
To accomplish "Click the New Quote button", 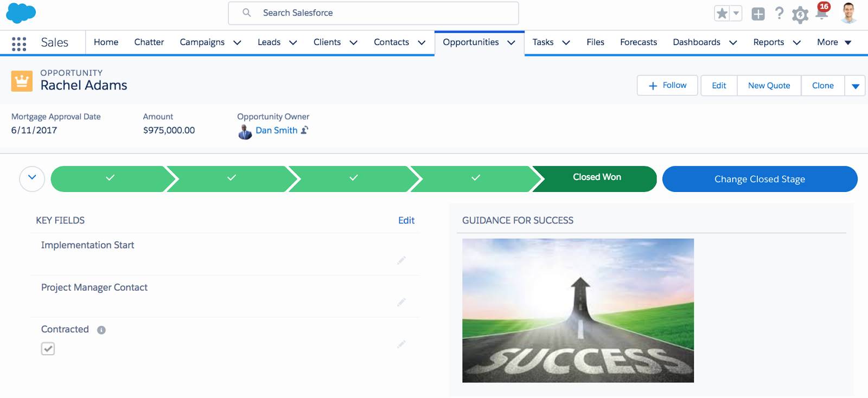I will [769, 86].
